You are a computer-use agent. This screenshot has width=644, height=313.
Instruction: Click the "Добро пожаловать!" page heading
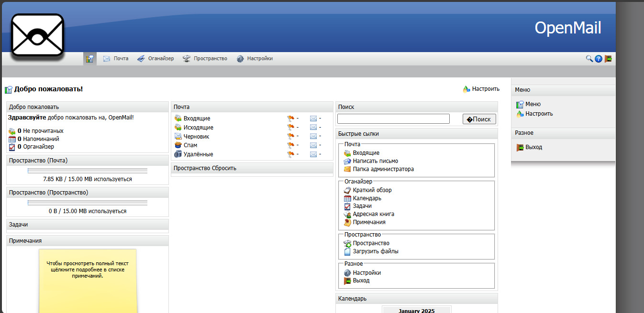tap(48, 89)
